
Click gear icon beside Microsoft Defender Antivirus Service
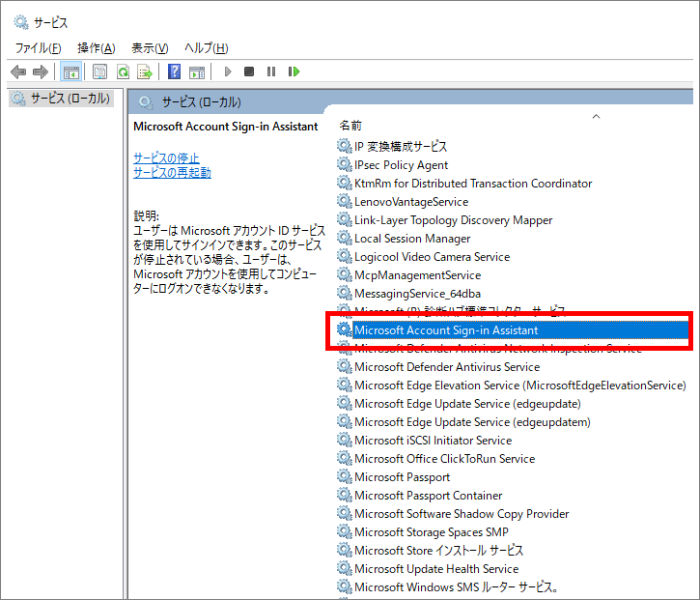(x=344, y=366)
